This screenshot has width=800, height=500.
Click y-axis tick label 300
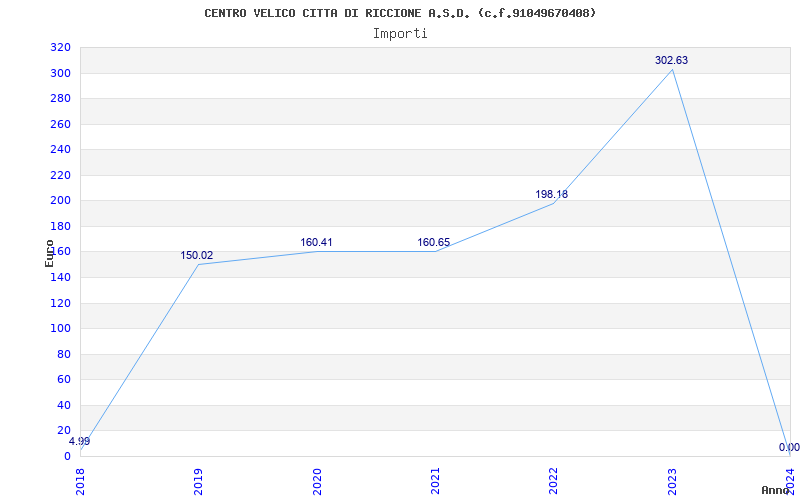tap(61, 73)
